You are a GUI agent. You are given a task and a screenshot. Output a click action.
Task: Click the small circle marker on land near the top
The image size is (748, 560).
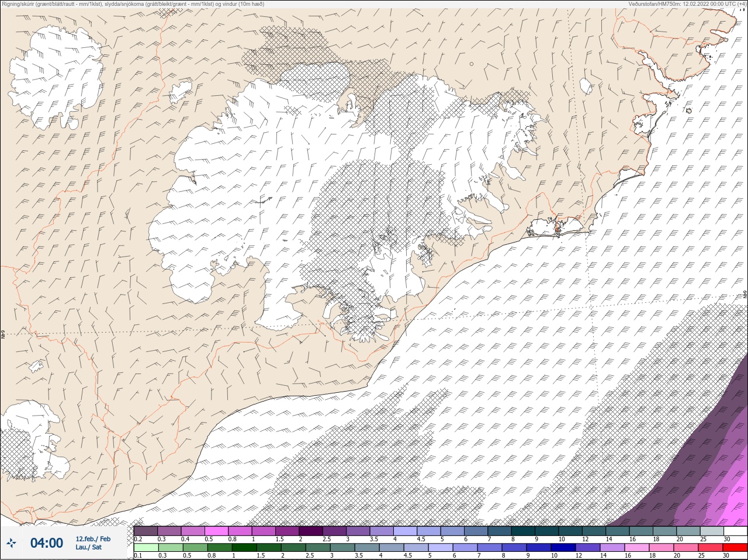point(472,64)
